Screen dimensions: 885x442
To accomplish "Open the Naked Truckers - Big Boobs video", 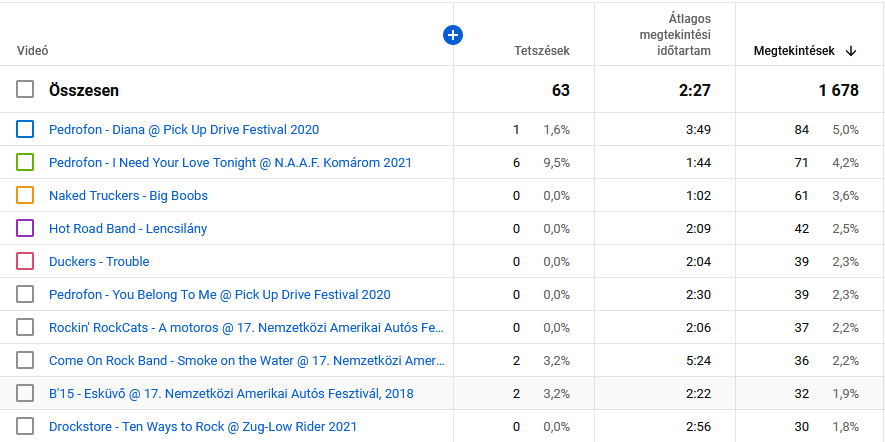I will click(x=128, y=195).
